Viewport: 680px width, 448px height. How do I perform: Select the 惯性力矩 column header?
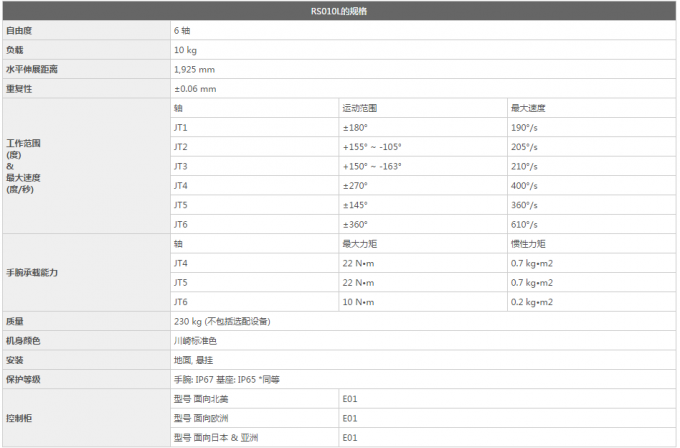[527, 244]
